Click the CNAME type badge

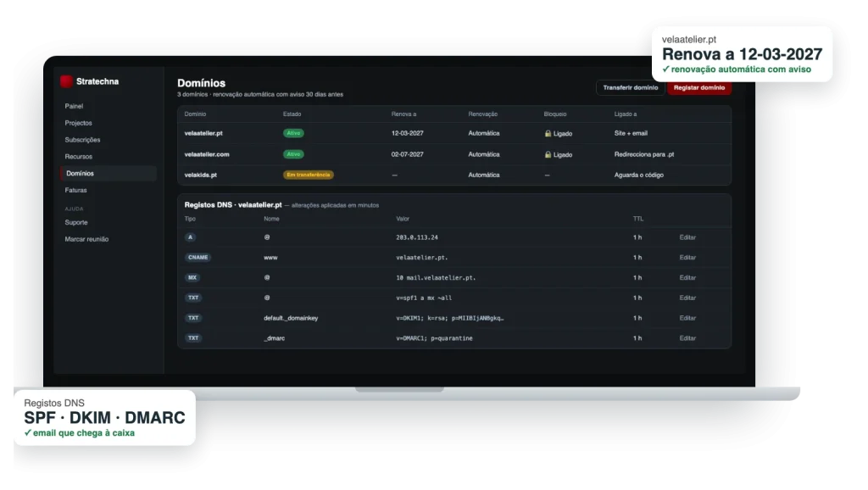pos(198,258)
